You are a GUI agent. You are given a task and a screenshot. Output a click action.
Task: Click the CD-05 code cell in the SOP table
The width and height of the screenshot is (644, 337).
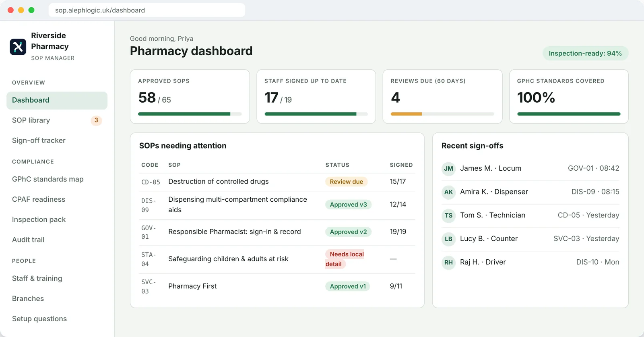coord(151,182)
